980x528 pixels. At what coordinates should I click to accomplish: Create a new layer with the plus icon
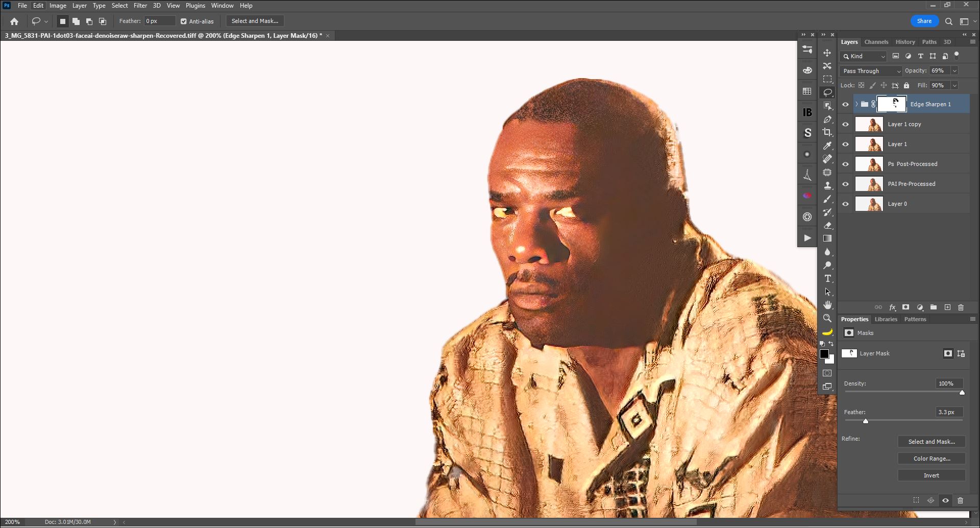pyautogui.click(x=947, y=307)
